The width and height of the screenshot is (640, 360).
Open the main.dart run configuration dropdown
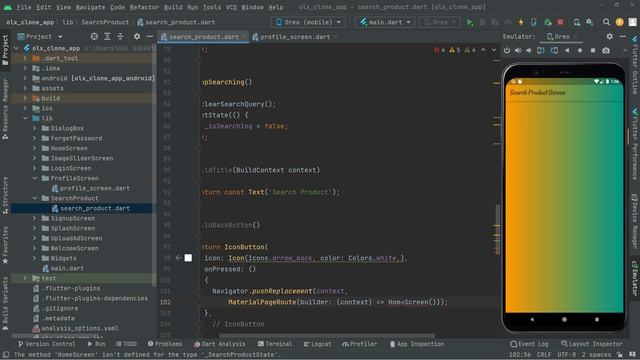click(x=385, y=22)
